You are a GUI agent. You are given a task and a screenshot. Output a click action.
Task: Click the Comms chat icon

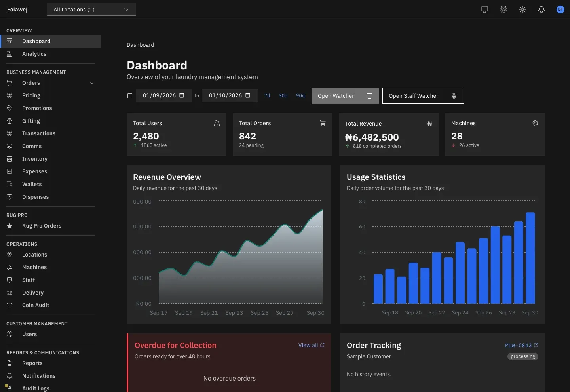click(9, 146)
